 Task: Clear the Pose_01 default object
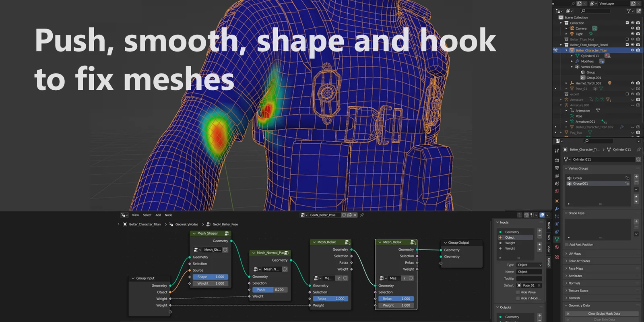pos(539,285)
